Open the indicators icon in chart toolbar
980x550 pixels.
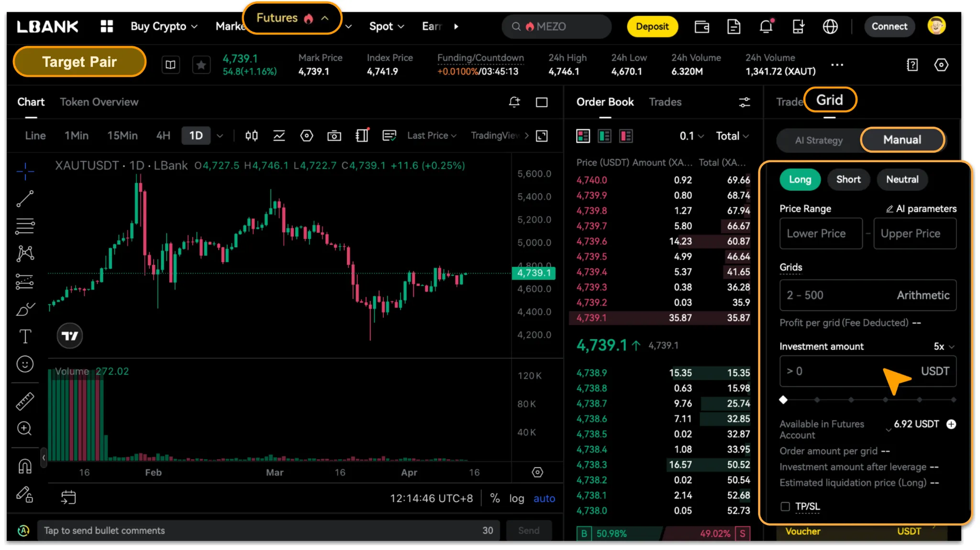(x=279, y=136)
